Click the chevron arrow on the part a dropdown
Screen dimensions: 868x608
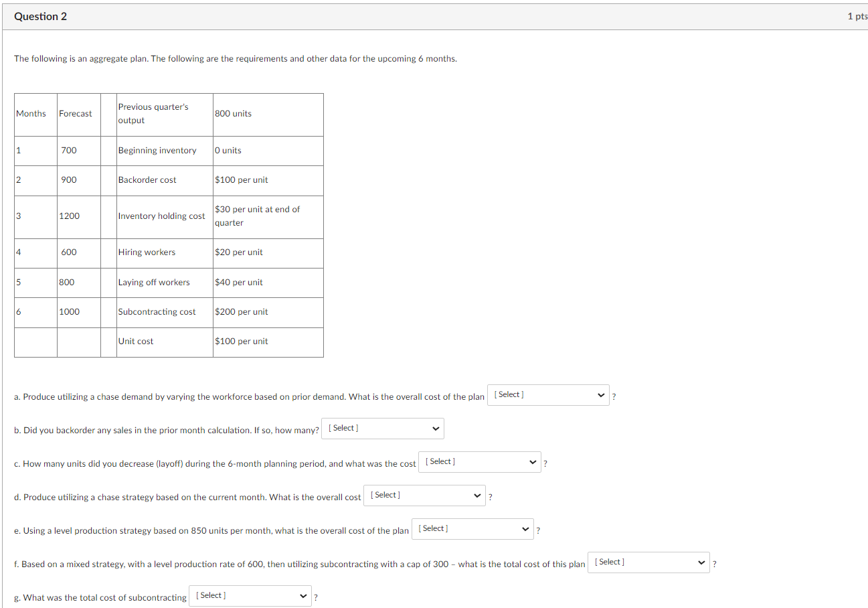coord(601,394)
